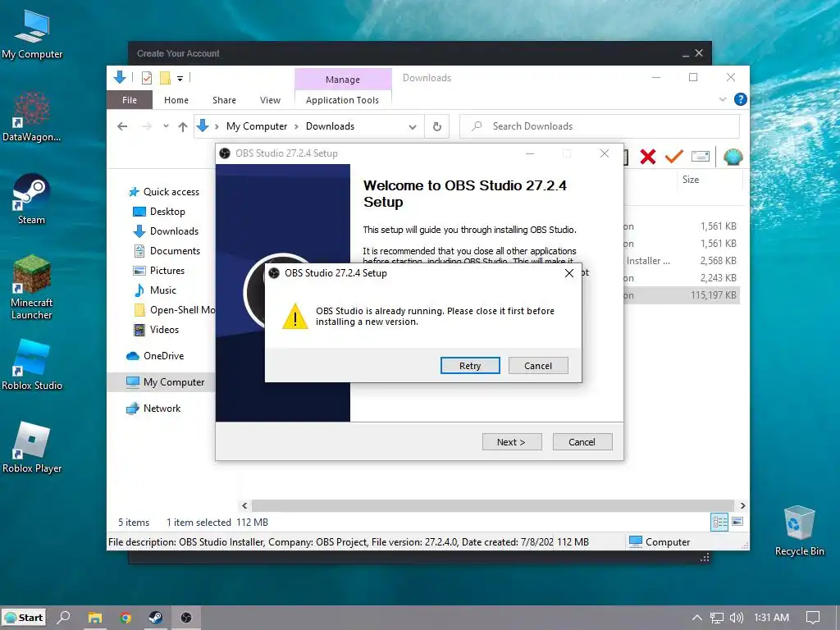840x630 pixels.
Task: Open the View ribbon tab
Action: point(270,100)
